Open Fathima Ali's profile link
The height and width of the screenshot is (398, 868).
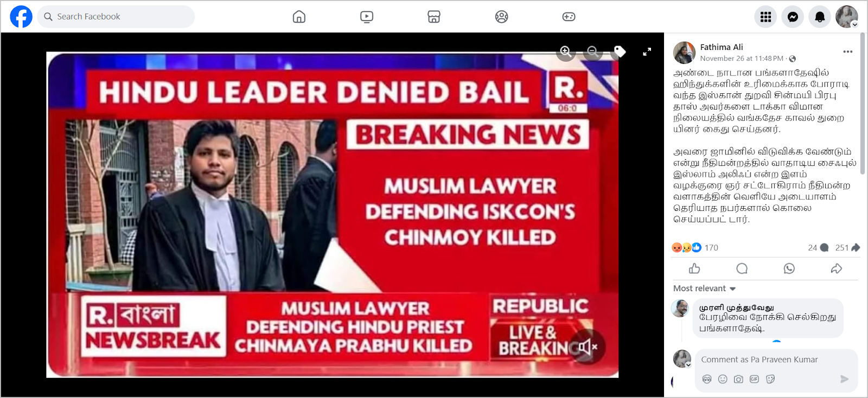point(722,47)
